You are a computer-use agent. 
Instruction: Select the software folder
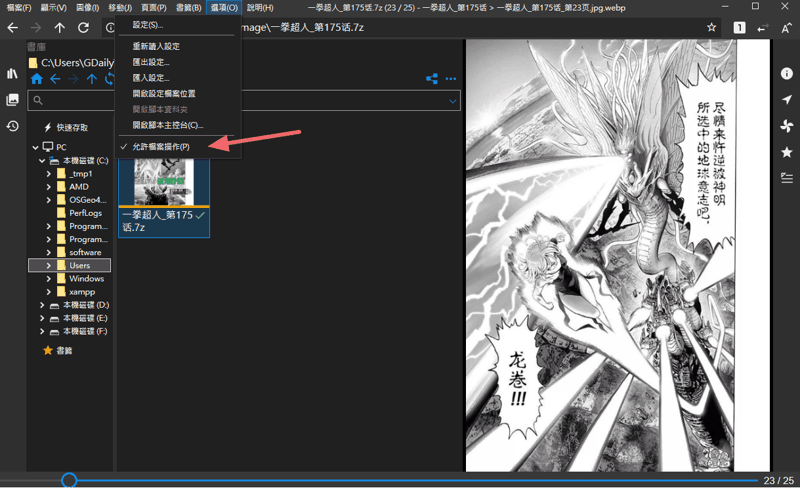[x=85, y=253]
